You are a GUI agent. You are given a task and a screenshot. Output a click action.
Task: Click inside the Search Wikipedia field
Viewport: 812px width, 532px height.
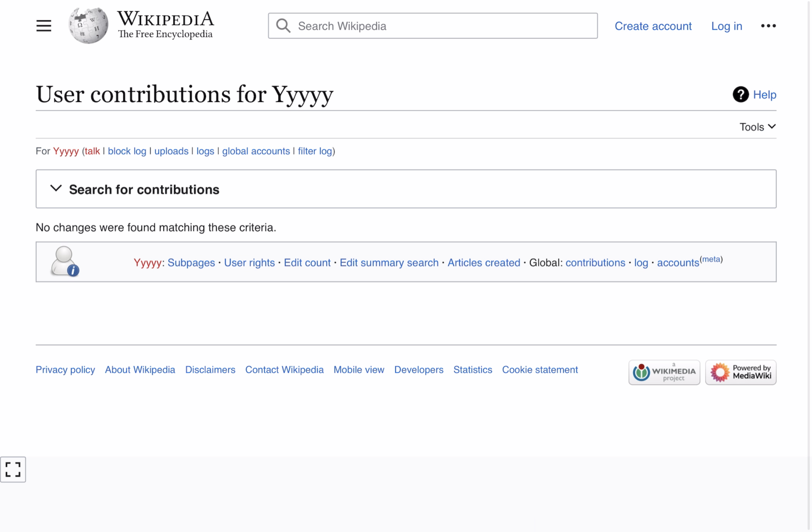coord(433,26)
